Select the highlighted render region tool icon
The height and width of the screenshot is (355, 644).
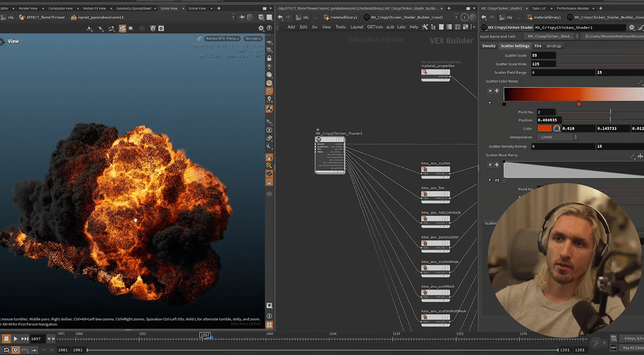pyautogui.click(x=122, y=28)
